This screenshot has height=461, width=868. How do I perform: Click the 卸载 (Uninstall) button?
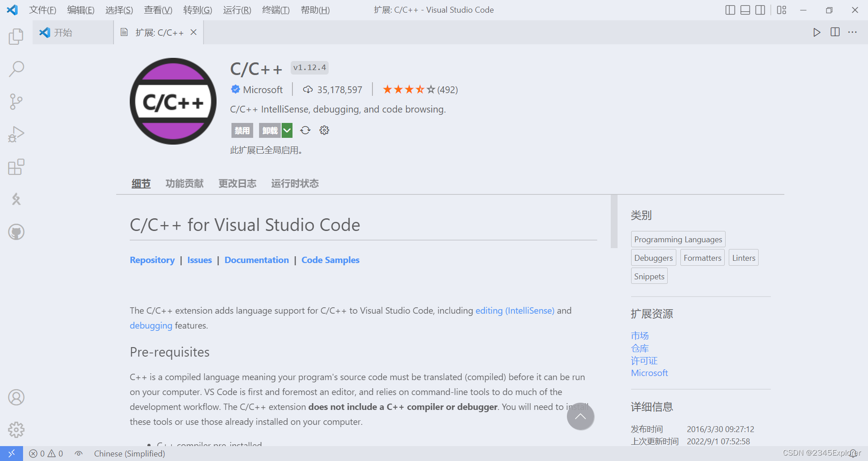(x=270, y=130)
